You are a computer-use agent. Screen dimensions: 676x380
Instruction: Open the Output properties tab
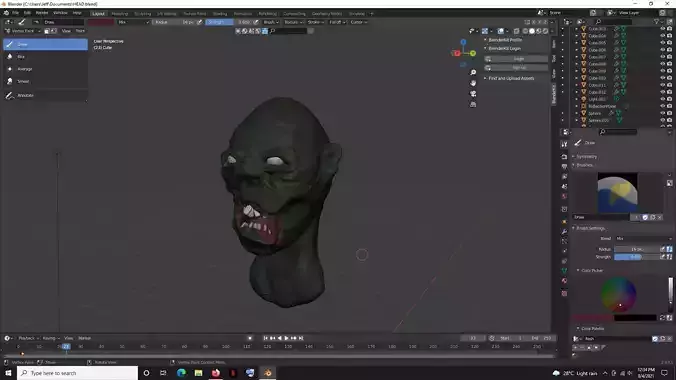(564, 166)
